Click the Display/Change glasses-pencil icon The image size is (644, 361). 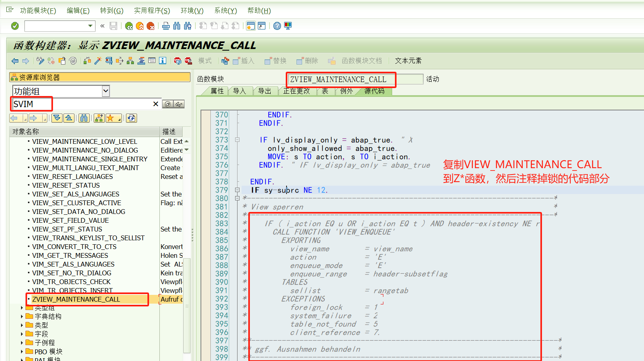[x=40, y=61]
